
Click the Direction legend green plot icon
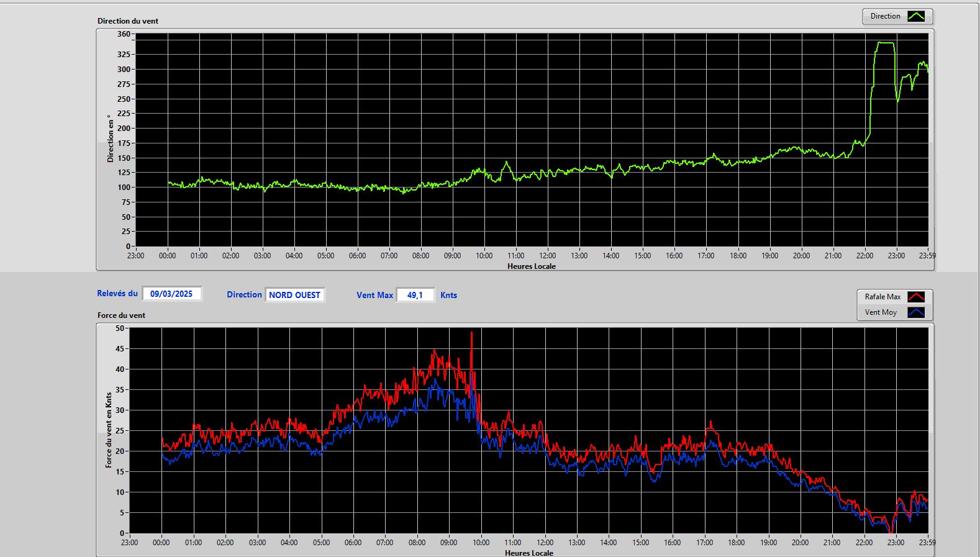pos(916,16)
